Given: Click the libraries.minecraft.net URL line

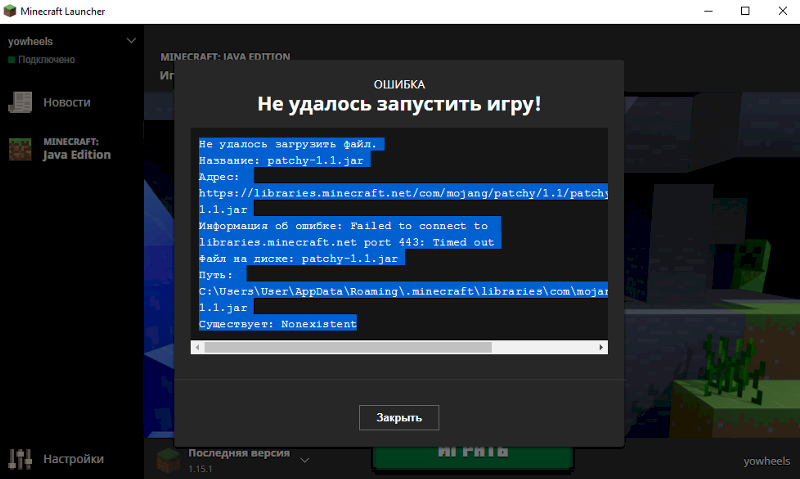Looking at the screenshot, I should [403, 193].
